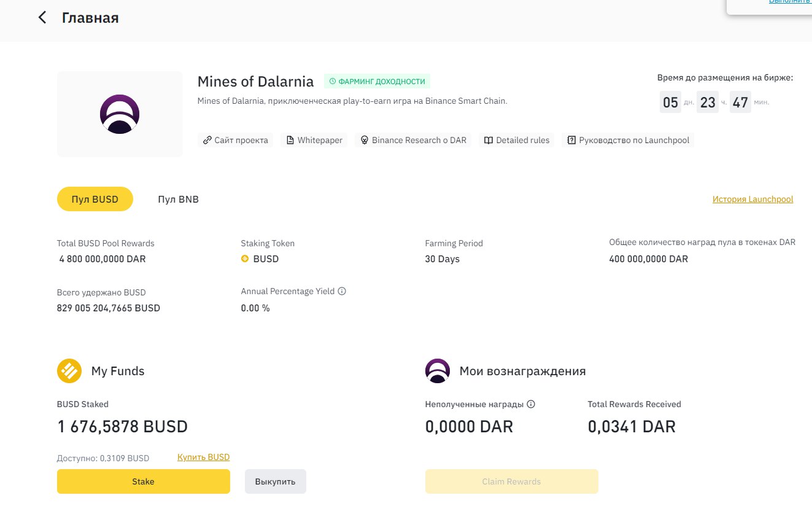This screenshot has width=812, height=506.
Task: Open the Detailed rules link
Action: [x=517, y=140]
